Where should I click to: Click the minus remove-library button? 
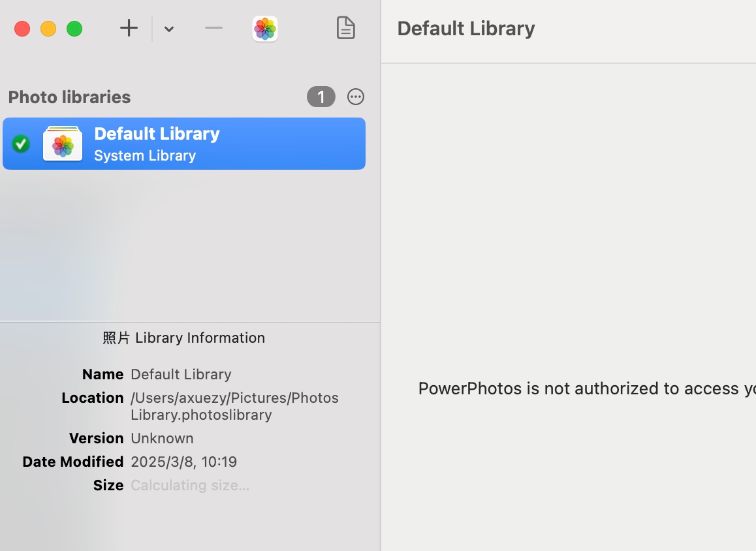point(213,28)
